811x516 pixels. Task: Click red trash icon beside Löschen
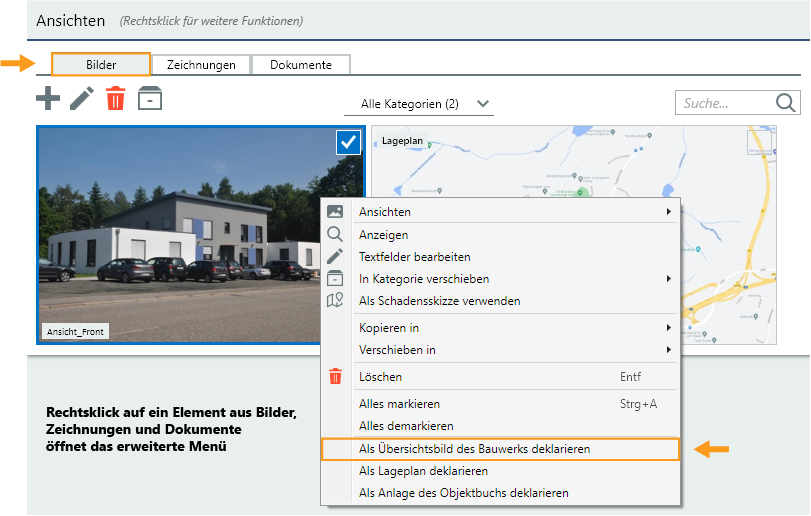click(x=335, y=376)
